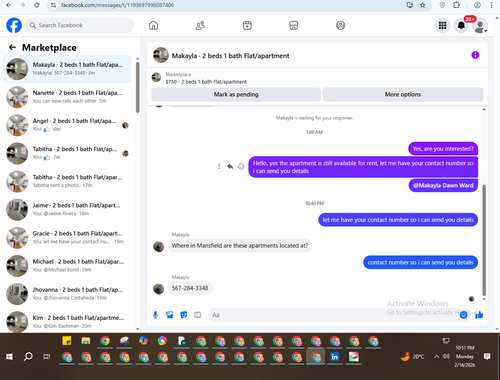Click the emoji react icon beside the Hello message
Screen dimensions: 500x380
click(241, 166)
